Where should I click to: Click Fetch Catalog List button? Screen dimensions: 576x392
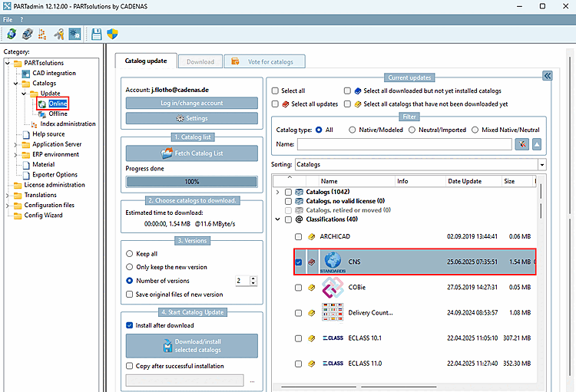(192, 153)
